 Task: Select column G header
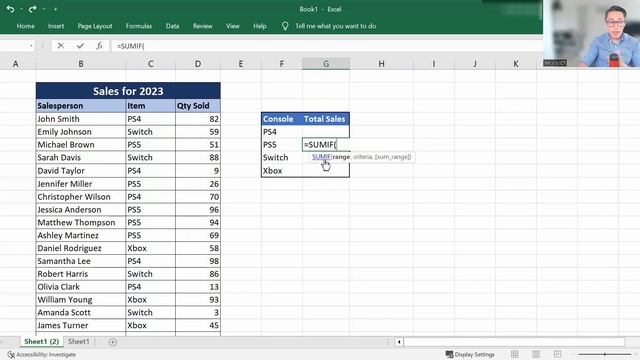[326, 64]
